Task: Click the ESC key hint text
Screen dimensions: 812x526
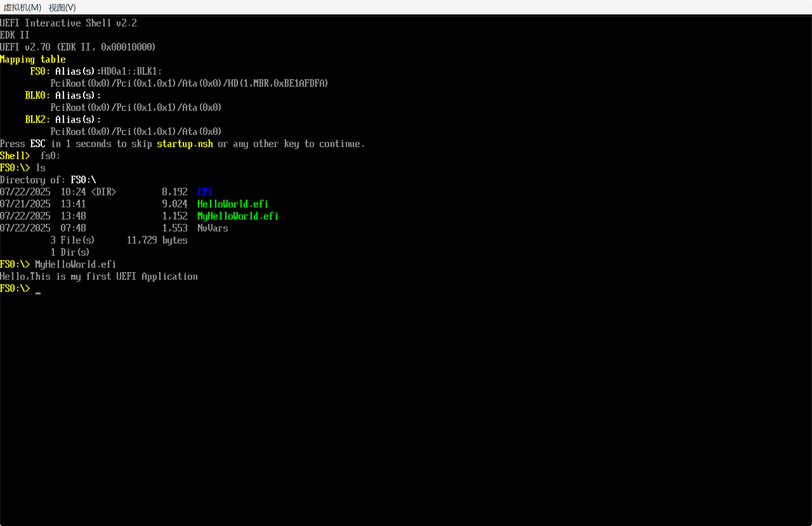Action: [38, 144]
